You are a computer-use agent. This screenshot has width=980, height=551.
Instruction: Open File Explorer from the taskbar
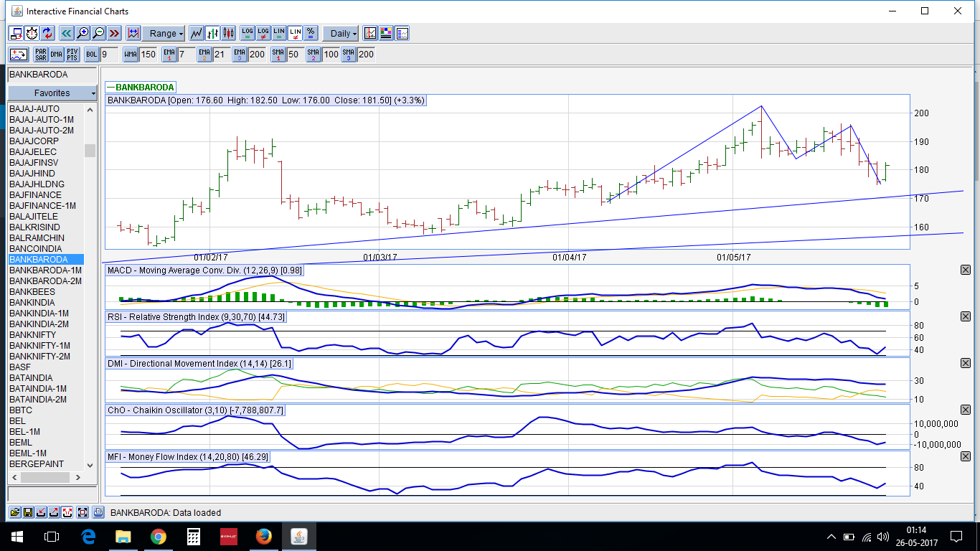(x=123, y=537)
